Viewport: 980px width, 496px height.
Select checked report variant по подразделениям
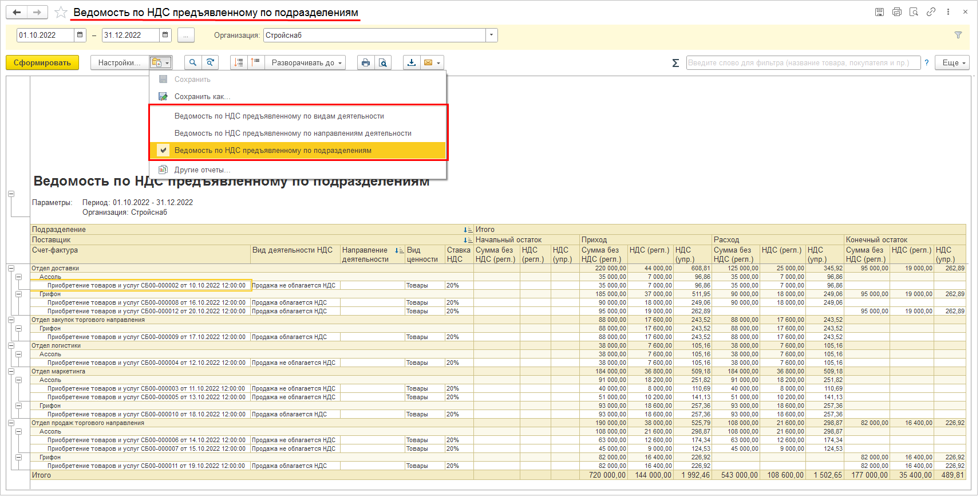(272, 151)
